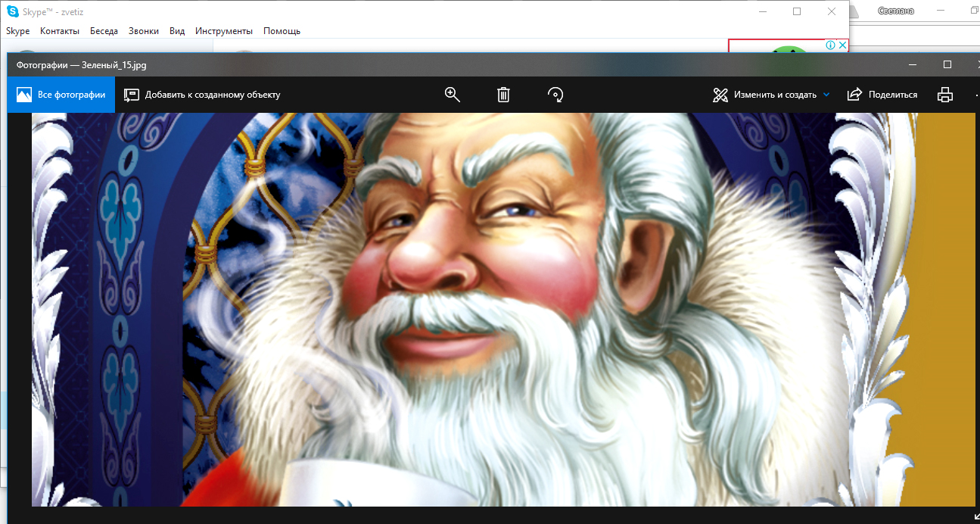Image resolution: width=980 pixels, height=524 pixels.
Task: Open Изменить и создать menu
Action: [771, 95]
